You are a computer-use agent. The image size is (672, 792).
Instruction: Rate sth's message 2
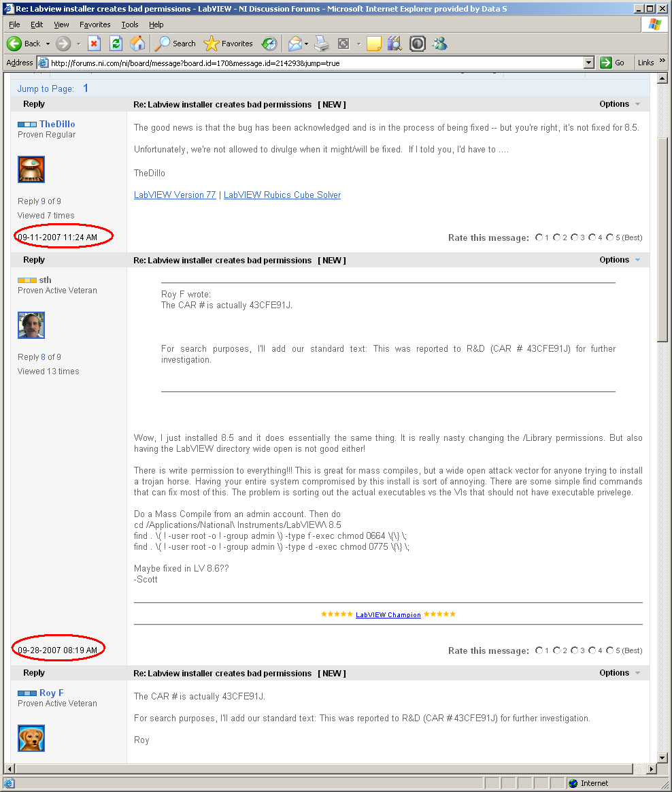(x=557, y=650)
